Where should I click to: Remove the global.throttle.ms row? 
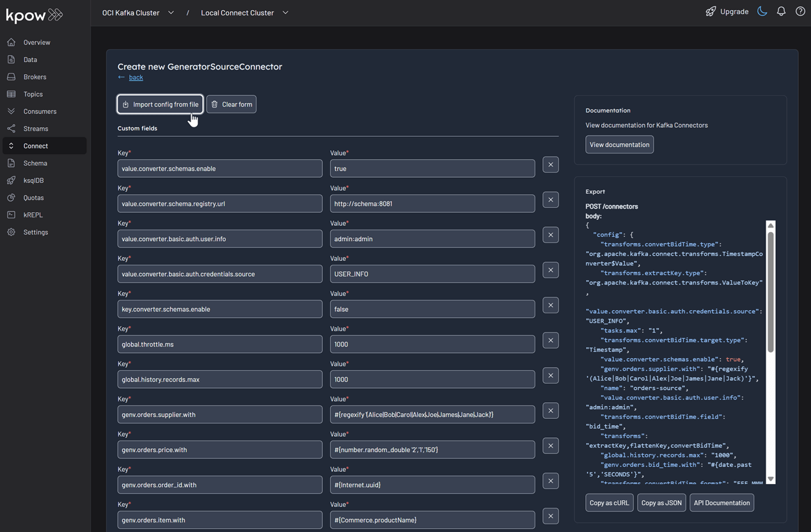[551, 340]
